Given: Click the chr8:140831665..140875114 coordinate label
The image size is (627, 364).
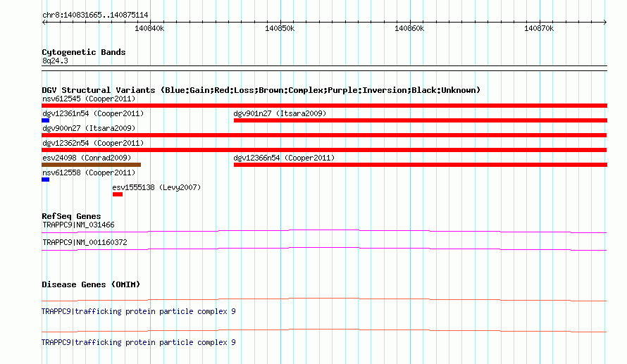Looking at the screenshot, I should coord(95,15).
